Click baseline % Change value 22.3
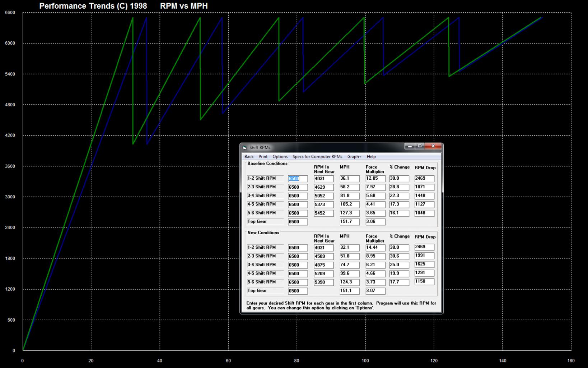 click(x=399, y=196)
